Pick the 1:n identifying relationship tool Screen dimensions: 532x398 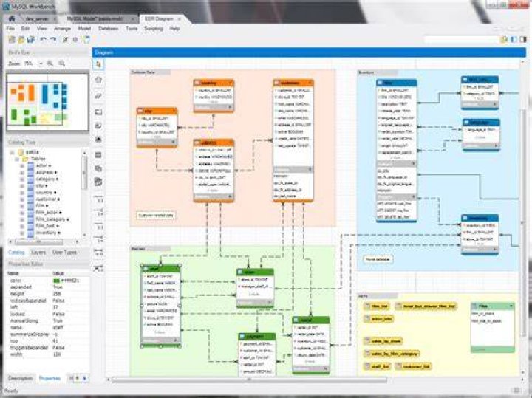coord(98,239)
